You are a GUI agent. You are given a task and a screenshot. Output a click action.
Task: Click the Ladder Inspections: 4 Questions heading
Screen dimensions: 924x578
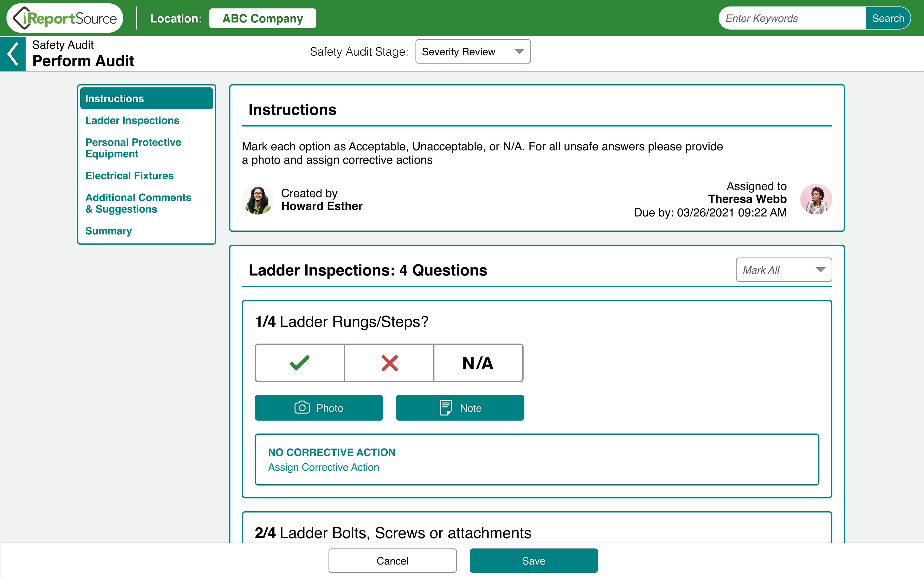click(368, 270)
